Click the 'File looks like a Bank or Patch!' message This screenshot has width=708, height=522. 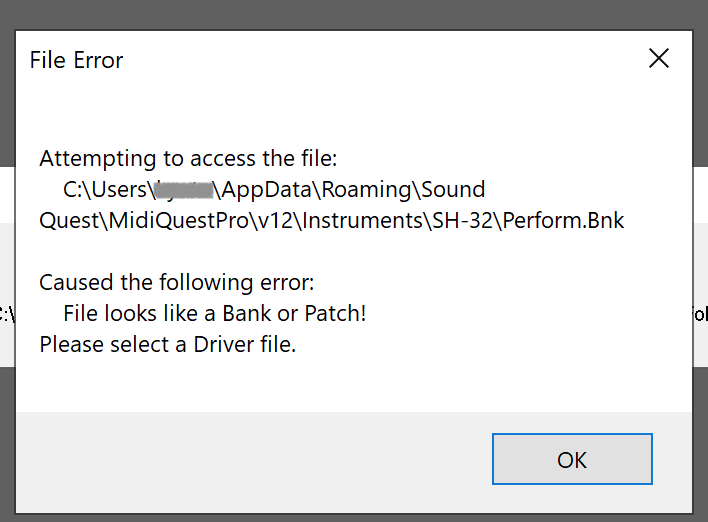tap(215, 314)
